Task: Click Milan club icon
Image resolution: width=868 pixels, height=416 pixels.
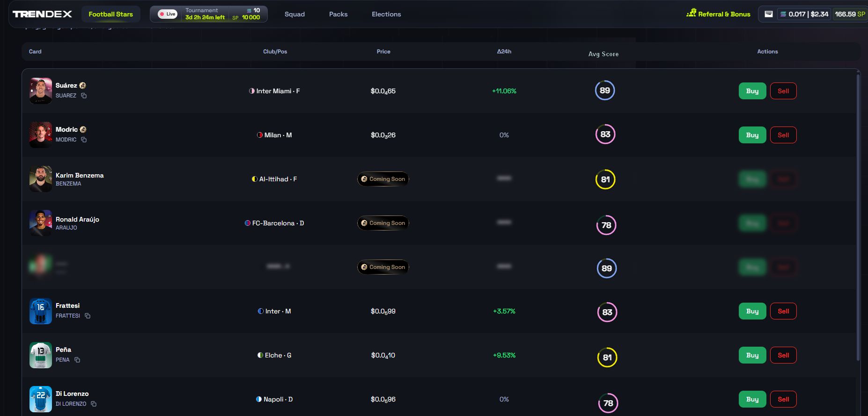Action: click(x=260, y=135)
